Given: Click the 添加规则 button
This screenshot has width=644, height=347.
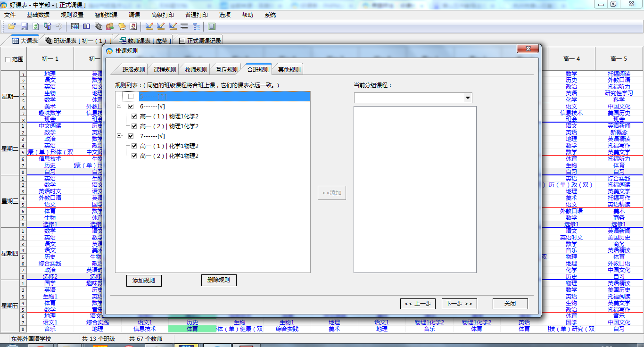Looking at the screenshot, I should (x=144, y=281).
